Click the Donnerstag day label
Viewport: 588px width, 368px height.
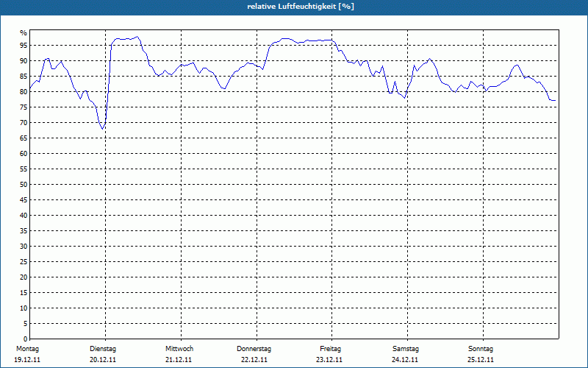coord(254,349)
